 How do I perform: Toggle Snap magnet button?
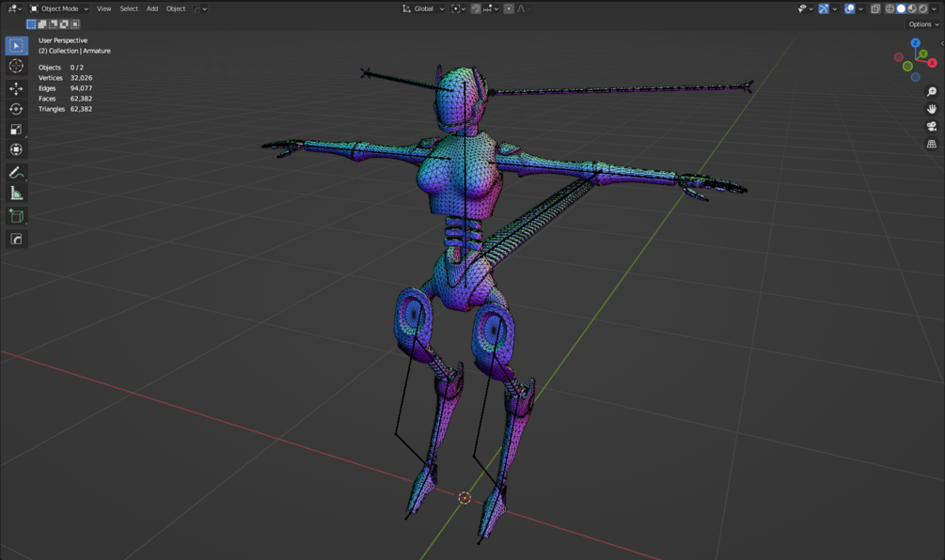[476, 8]
